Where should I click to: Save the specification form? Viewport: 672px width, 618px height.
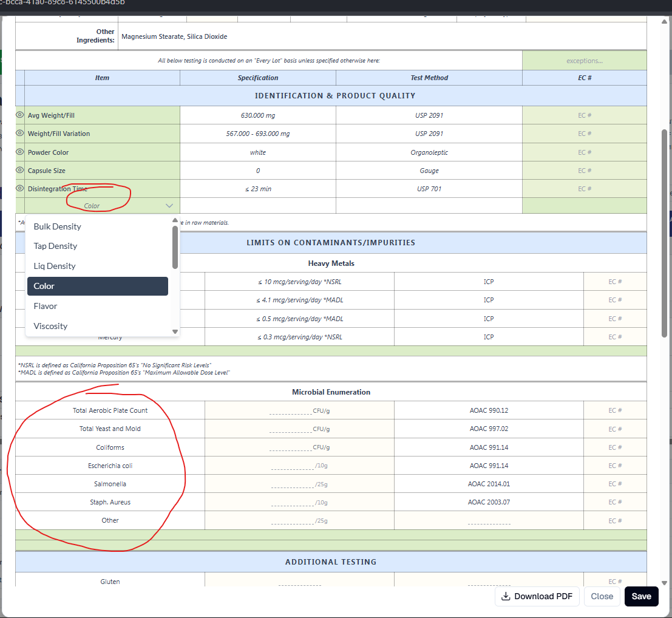click(641, 596)
